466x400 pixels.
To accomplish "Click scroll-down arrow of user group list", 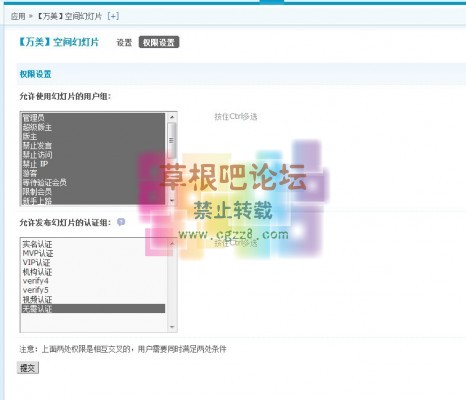I will [172, 200].
